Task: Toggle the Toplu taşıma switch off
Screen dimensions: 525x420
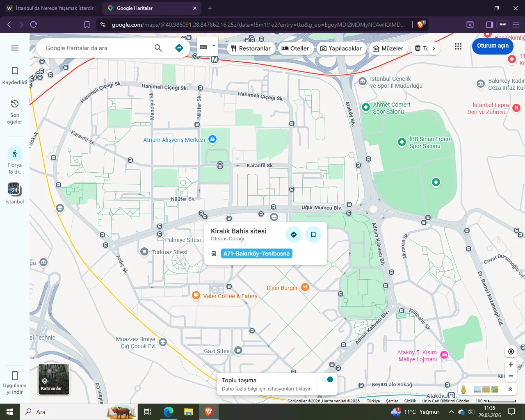Action: [328, 379]
